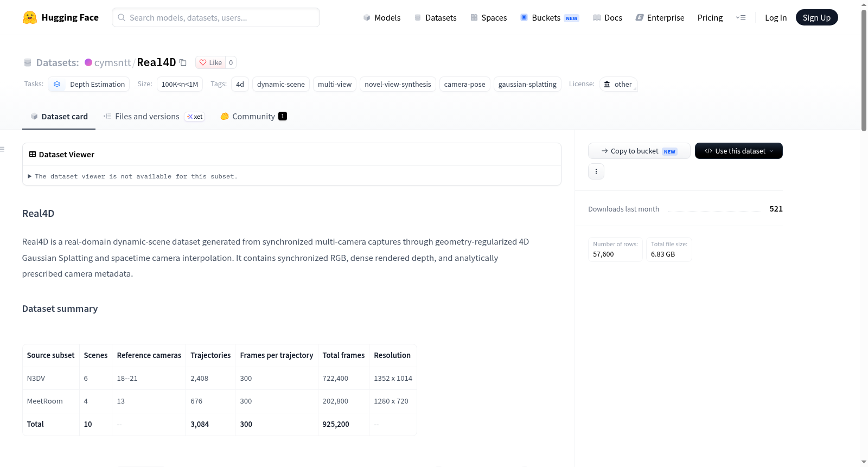
Task: Select the novel-view-synthesis tag
Action: (398, 85)
